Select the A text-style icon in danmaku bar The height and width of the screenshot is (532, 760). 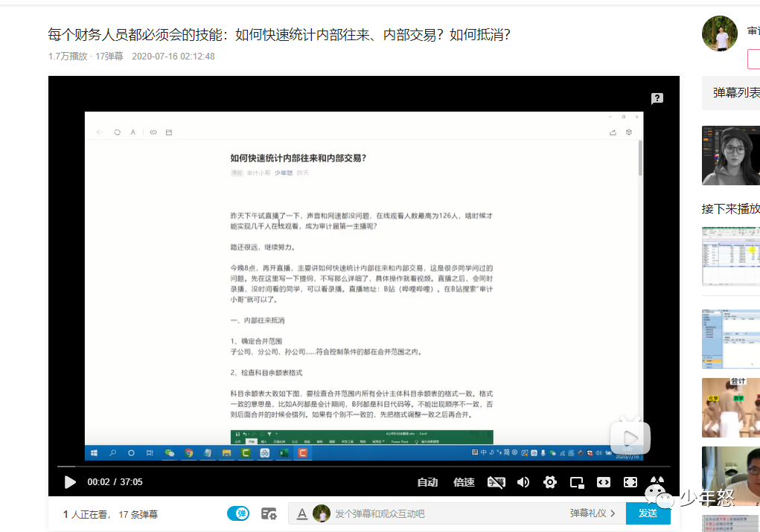302,513
